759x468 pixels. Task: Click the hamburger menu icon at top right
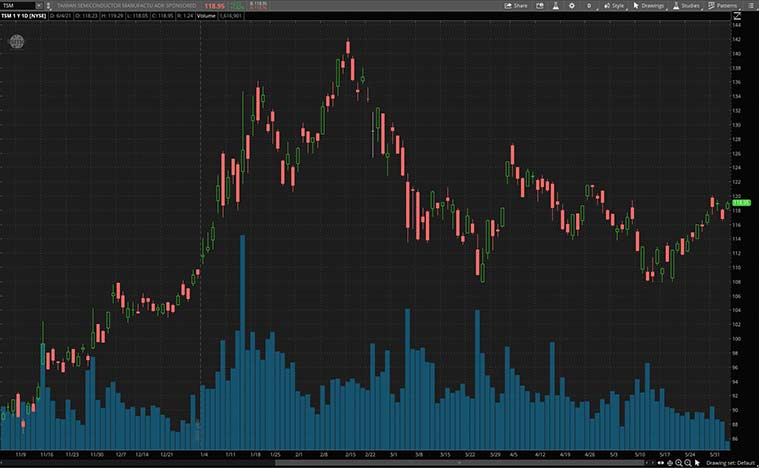click(x=749, y=6)
